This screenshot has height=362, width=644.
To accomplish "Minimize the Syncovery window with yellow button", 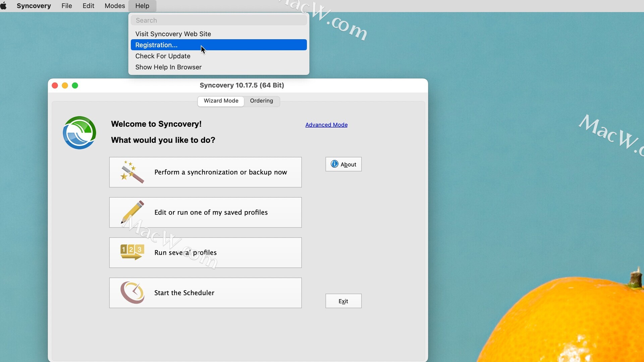I will [65, 85].
